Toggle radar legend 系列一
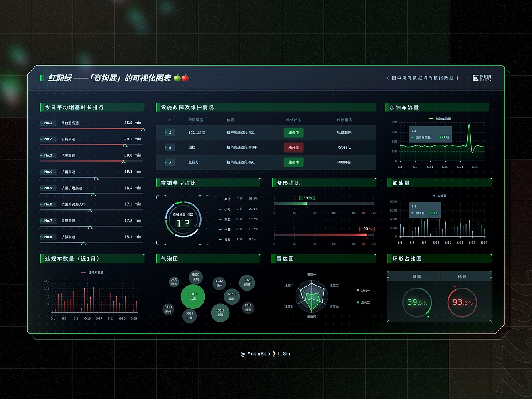Viewport: 532px width, 399px height. tap(363, 291)
